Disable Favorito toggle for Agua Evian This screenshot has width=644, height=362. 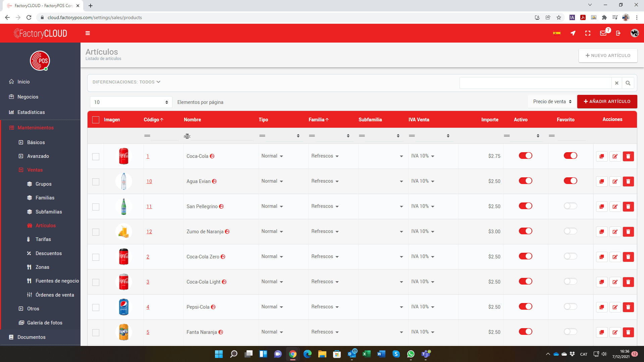571,181
